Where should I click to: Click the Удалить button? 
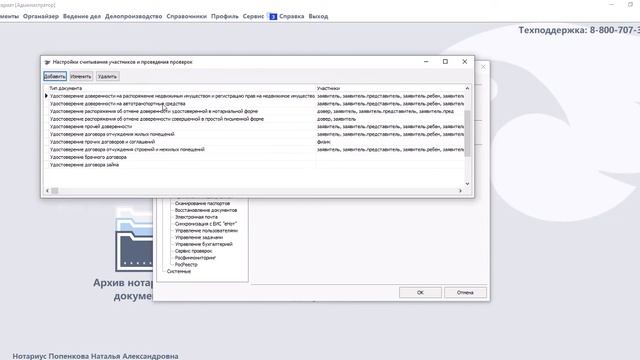point(107,76)
